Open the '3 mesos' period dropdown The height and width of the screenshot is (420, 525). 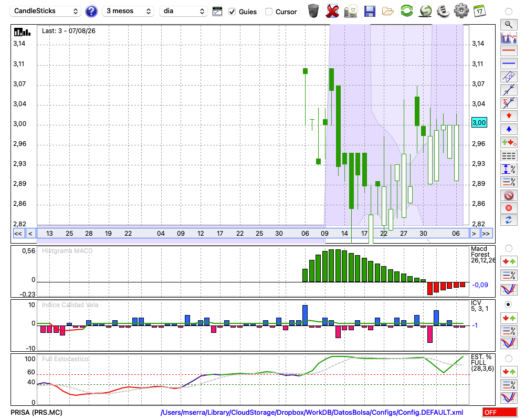point(128,11)
